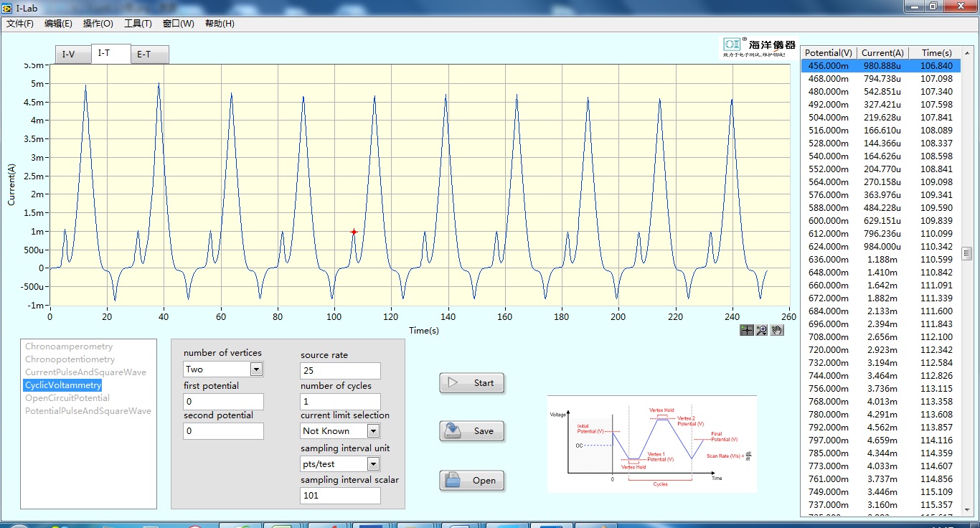Click the Save disk icon
This screenshot has width=980, height=528.
click(x=452, y=430)
